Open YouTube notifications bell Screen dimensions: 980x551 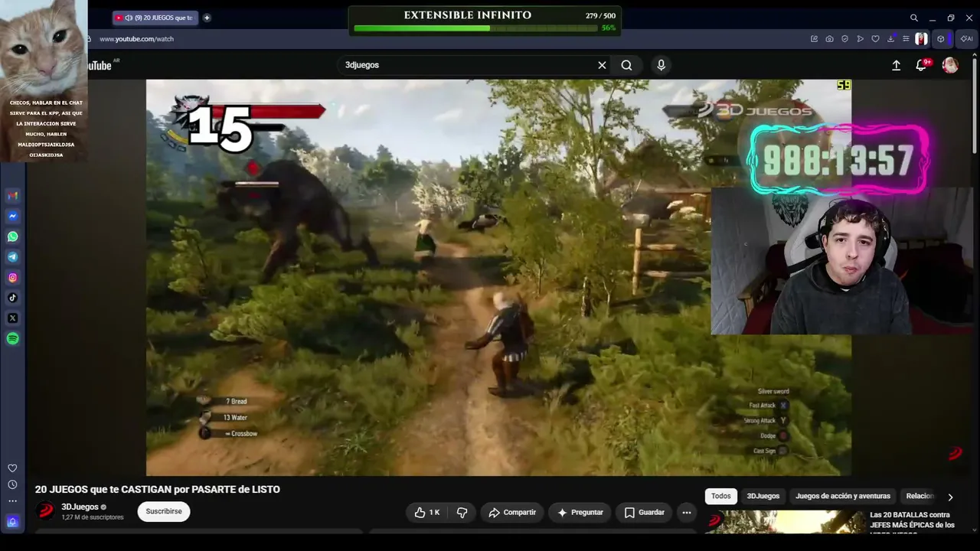[x=921, y=66]
